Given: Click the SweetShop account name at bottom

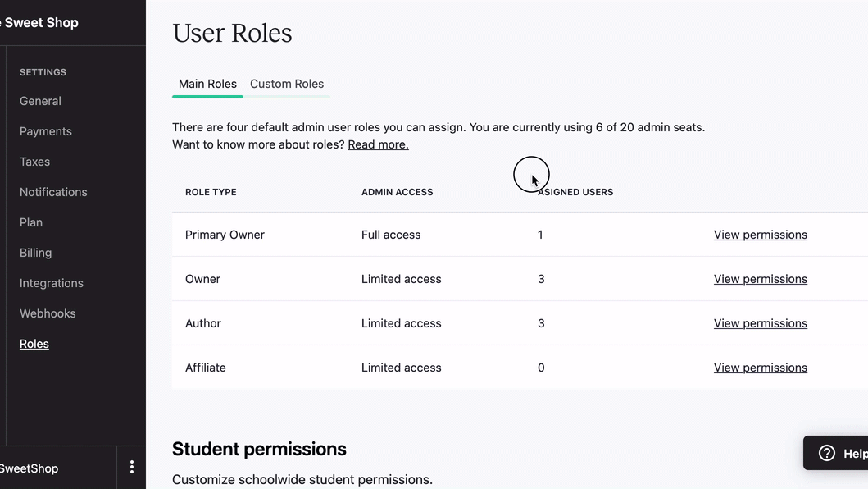Looking at the screenshot, I should (30, 468).
